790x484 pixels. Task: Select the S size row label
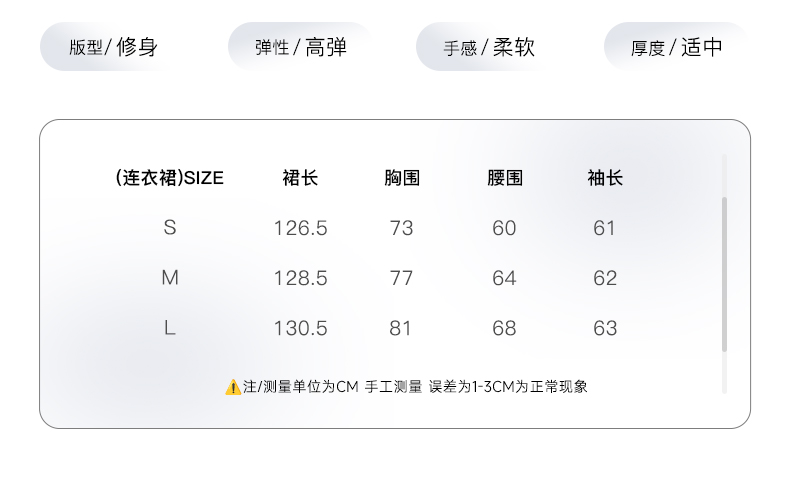(x=170, y=228)
